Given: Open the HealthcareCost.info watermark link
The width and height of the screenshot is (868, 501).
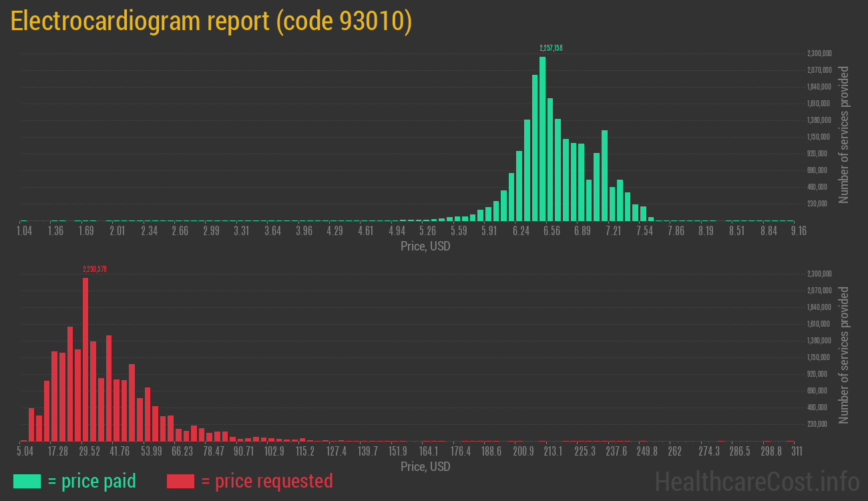Looking at the screenshot, I should click(756, 481).
